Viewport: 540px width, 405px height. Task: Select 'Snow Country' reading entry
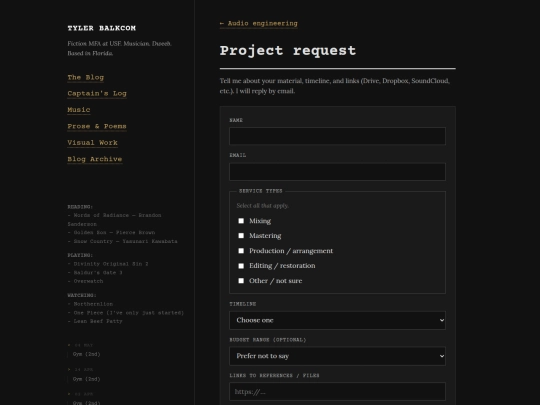tap(123, 241)
